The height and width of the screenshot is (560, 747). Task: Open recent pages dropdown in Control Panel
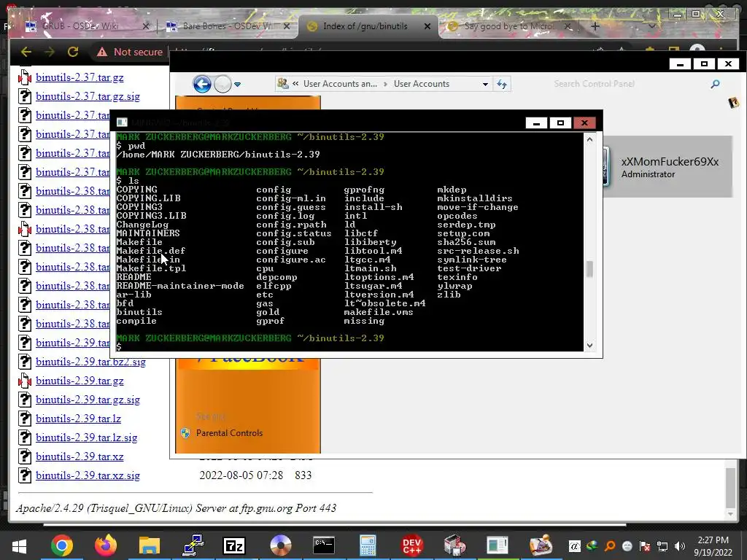point(237,85)
